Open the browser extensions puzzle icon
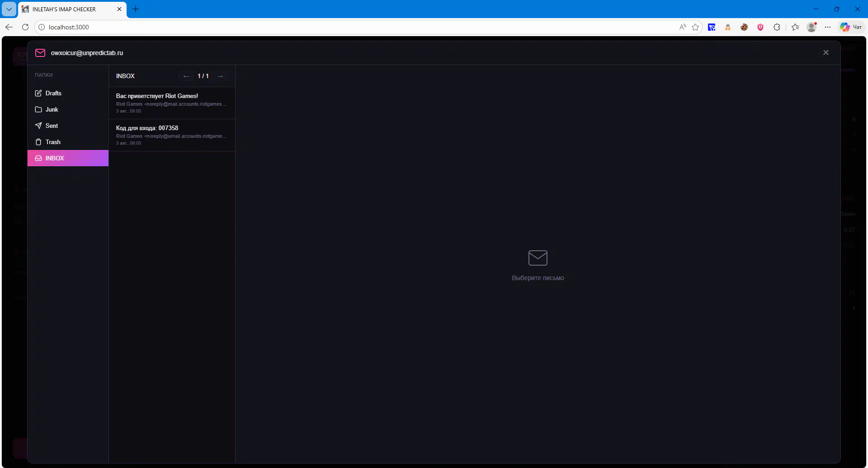 point(777,27)
